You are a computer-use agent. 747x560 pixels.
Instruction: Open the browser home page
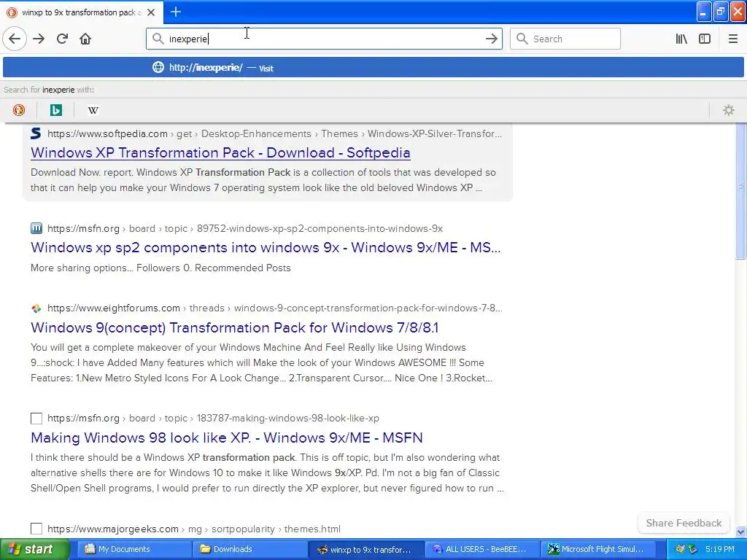(85, 39)
